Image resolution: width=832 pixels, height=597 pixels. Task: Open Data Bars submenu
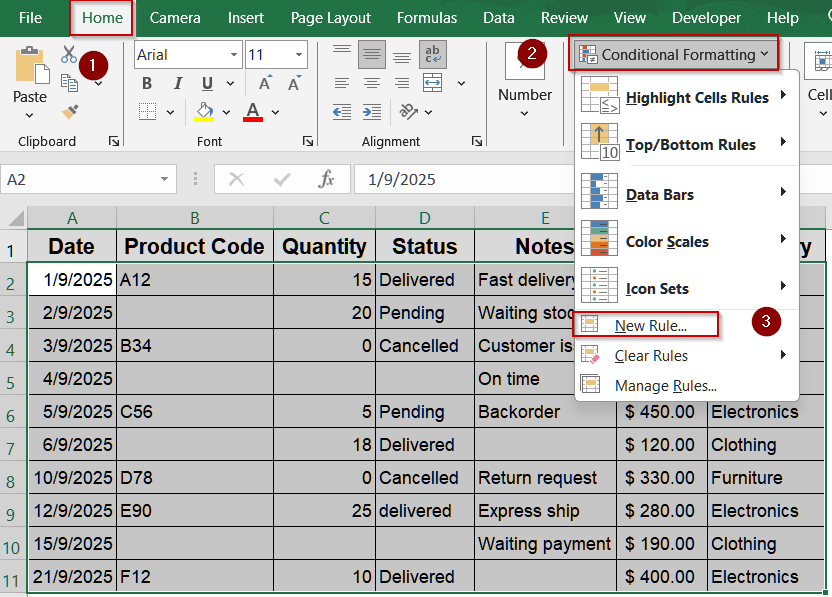tap(686, 193)
